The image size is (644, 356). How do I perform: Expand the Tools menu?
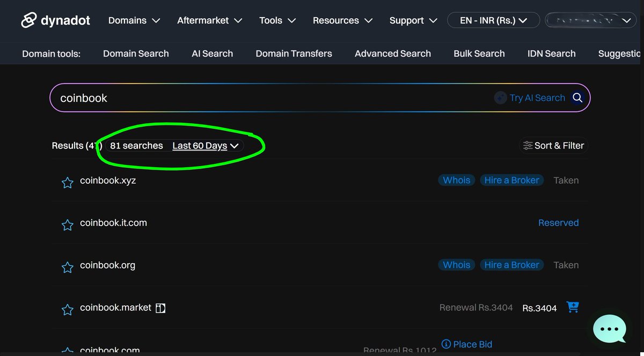tap(277, 20)
